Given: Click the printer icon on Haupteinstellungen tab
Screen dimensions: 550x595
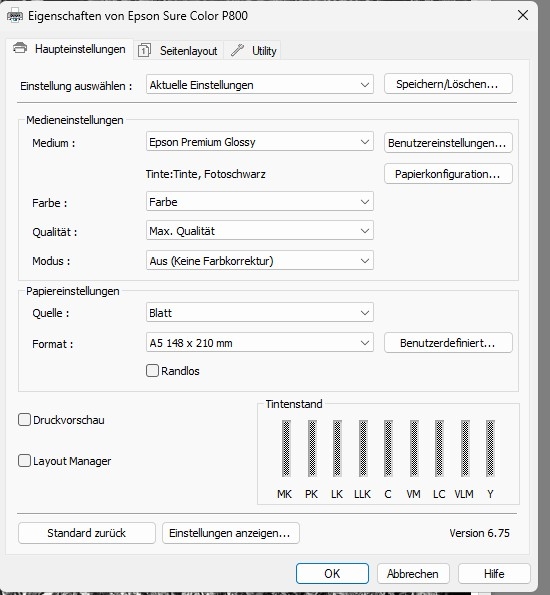Looking at the screenshot, I should [x=20, y=48].
